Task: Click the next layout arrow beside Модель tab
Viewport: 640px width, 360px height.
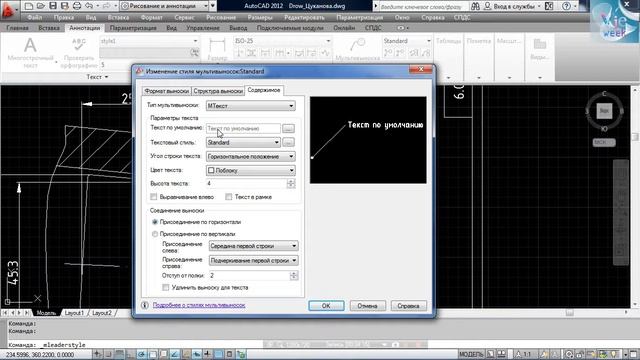Action: coord(19,313)
